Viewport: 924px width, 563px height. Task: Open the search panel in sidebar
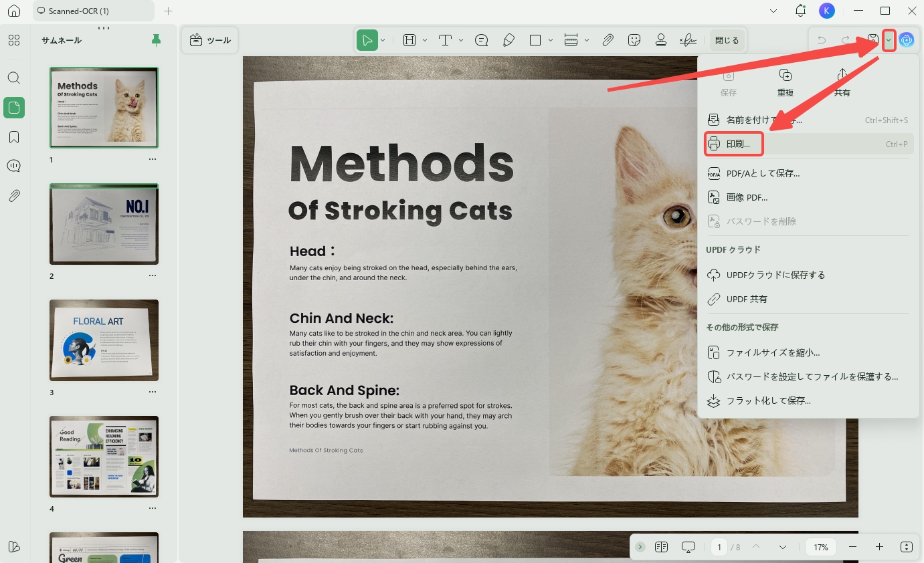click(14, 78)
